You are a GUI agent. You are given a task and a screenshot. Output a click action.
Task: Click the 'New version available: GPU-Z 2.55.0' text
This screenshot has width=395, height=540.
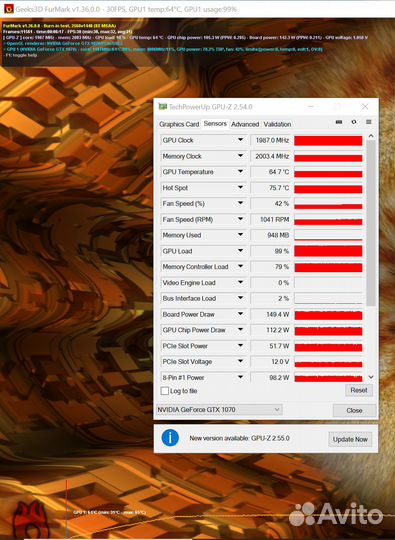point(239,438)
